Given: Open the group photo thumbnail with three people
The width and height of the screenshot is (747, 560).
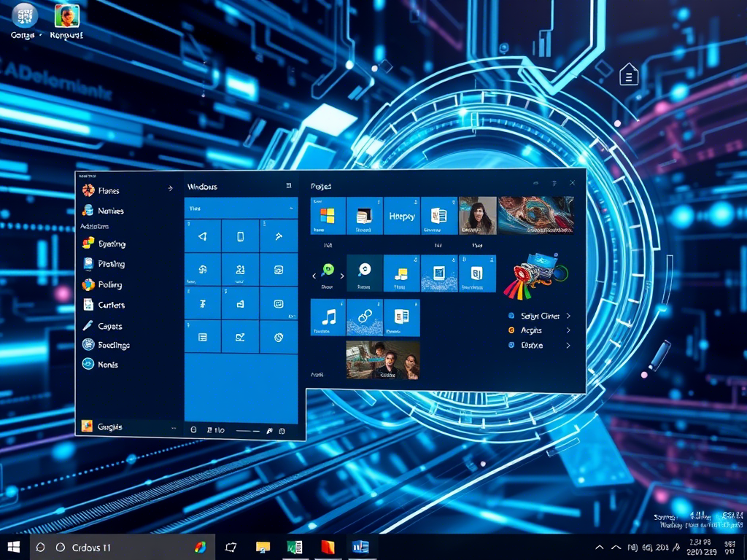Looking at the screenshot, I should [382, 360].
